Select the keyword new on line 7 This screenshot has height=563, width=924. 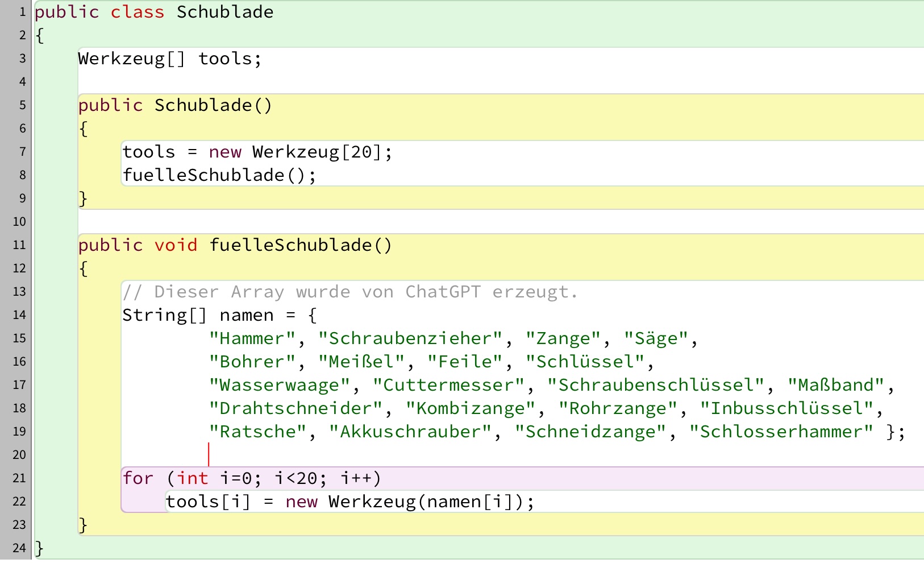coord(225,151)
